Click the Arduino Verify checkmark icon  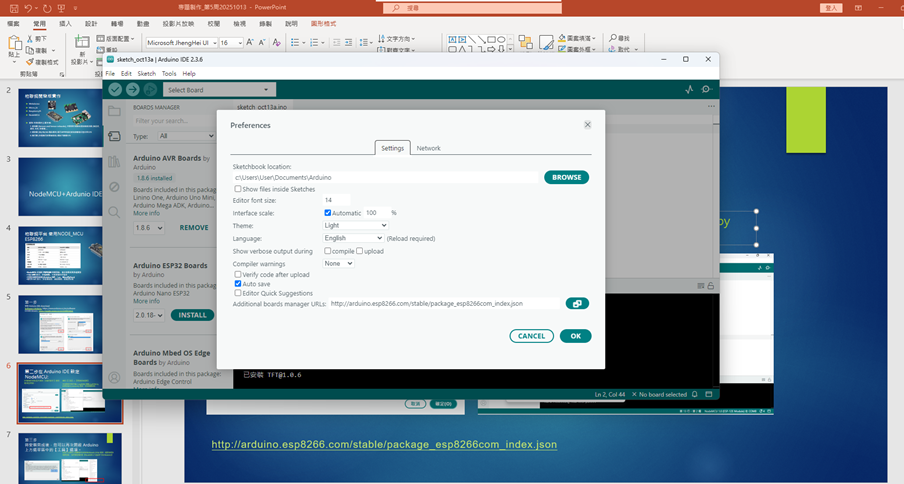[115, 90]
